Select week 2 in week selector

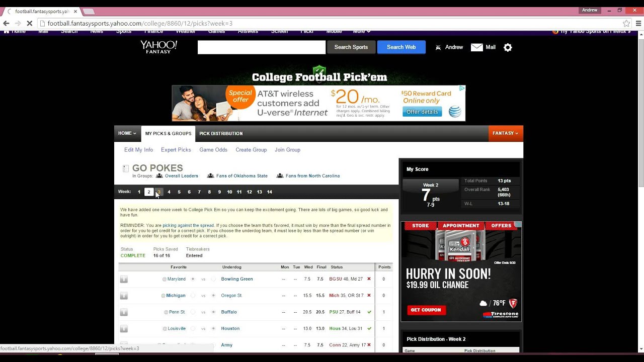point(149,192)
